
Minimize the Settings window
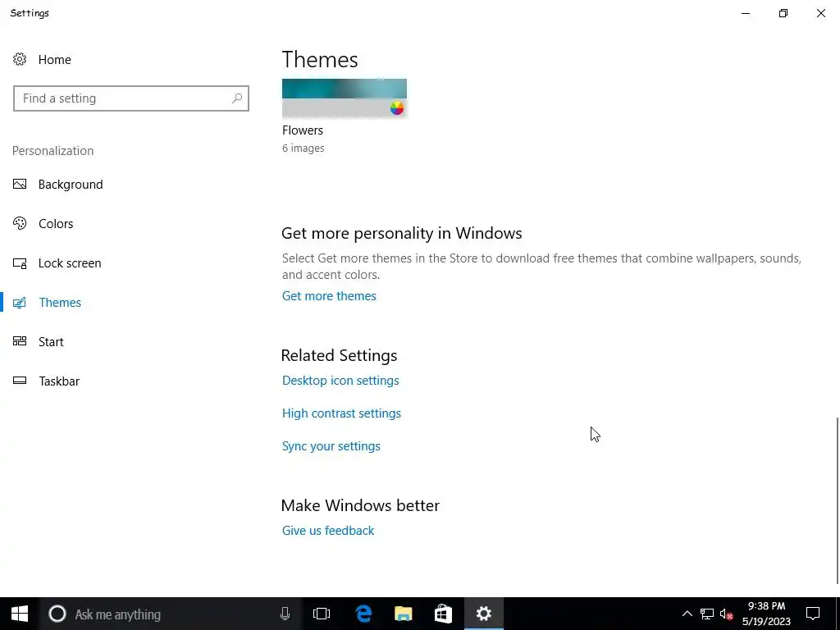746,13
